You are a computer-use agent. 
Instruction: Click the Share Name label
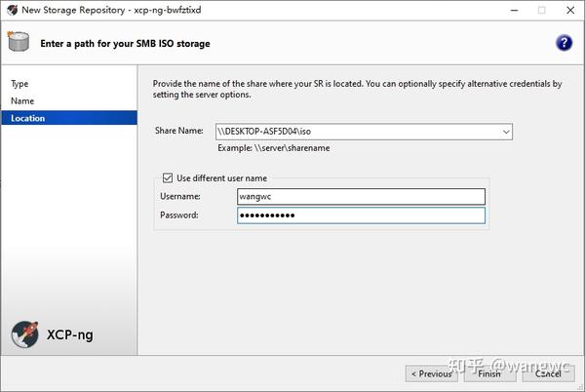pos(178,132)
